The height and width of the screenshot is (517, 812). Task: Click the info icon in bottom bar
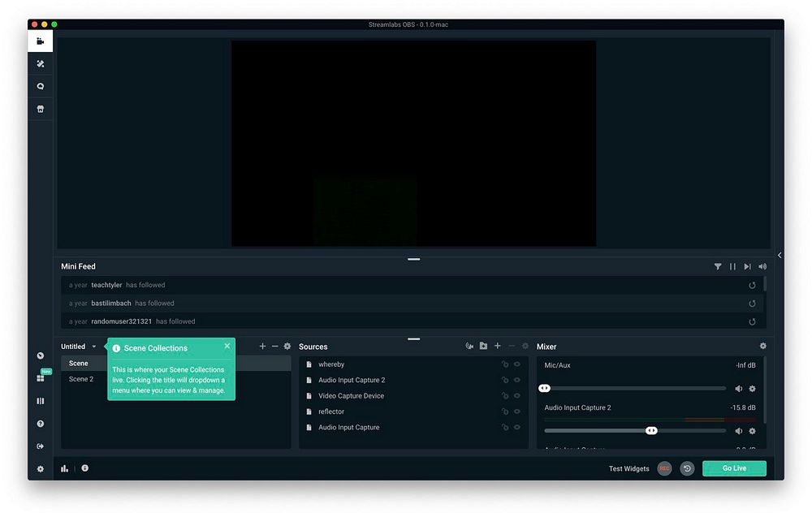coord(85,467)
